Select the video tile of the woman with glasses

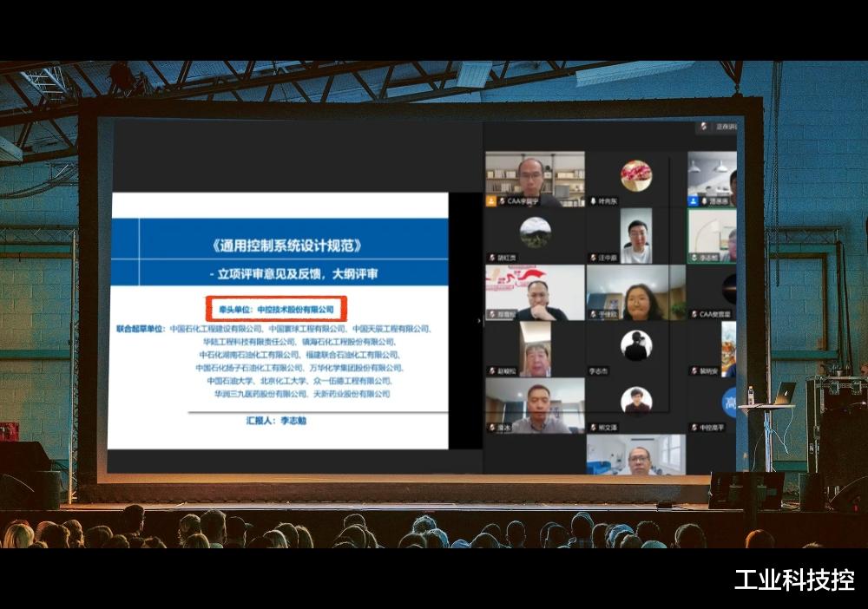636,292
